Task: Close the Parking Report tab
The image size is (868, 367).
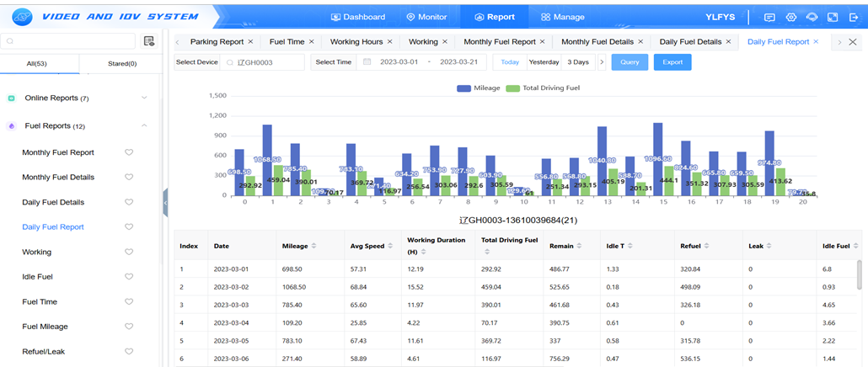Action: tap(250, 41)
